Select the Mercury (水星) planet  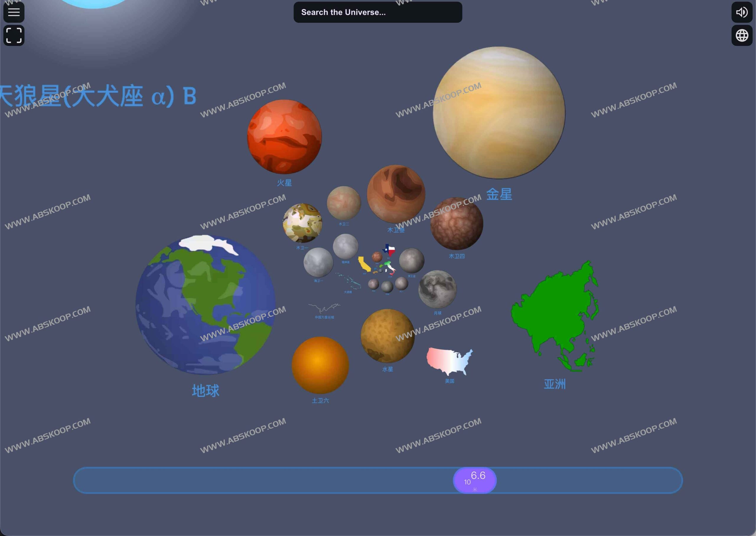click(387, 336)
